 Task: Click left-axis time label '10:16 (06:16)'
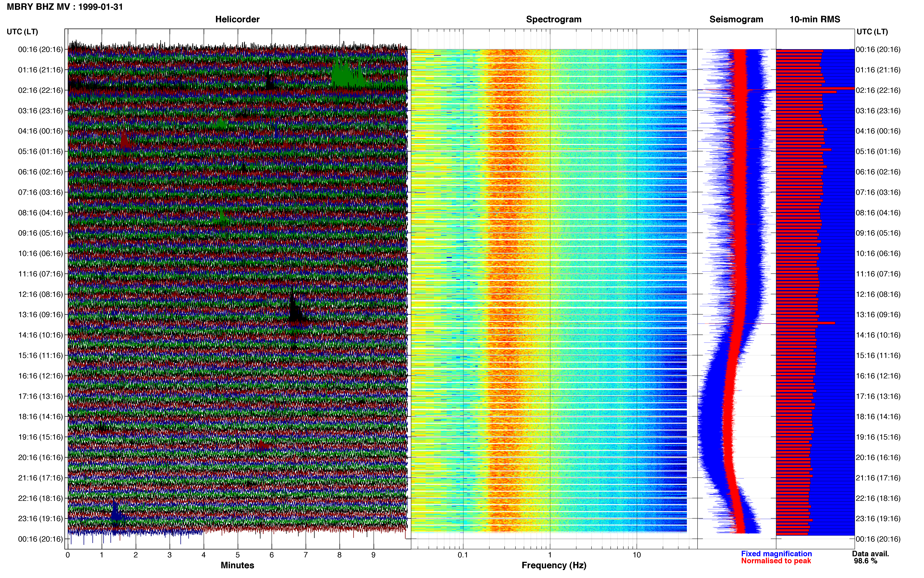(41, 253)
